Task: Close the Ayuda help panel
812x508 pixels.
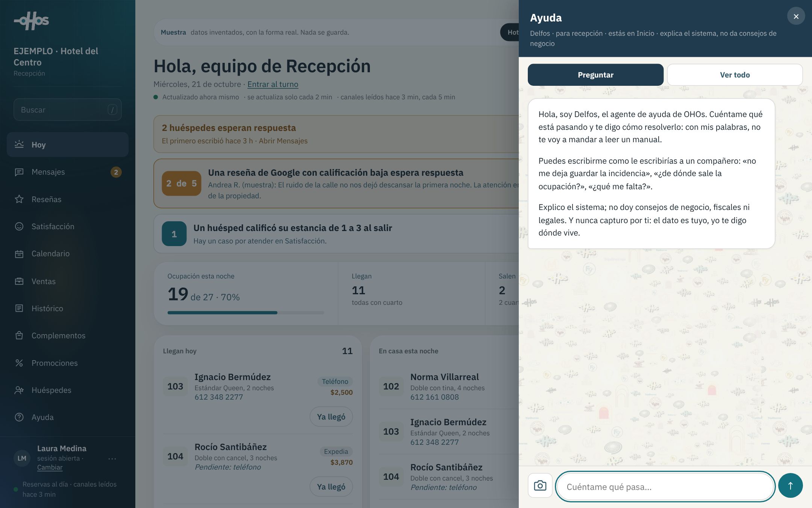Action: 796,16
